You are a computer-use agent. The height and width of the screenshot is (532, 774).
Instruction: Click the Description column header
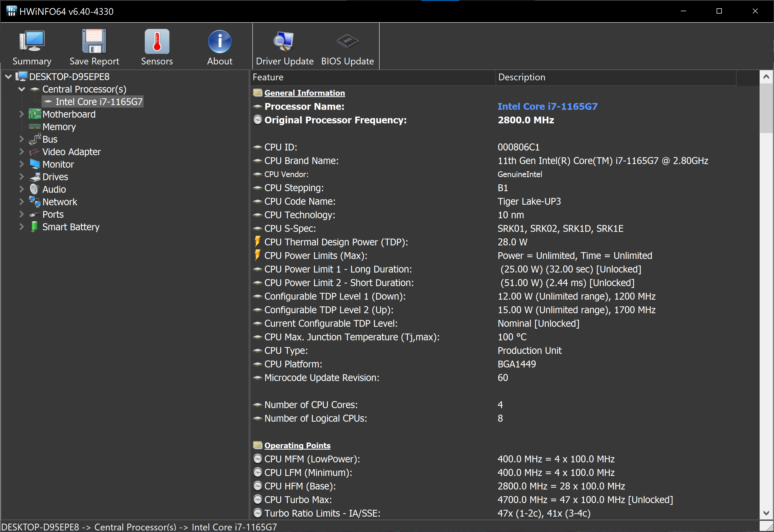(616, 77)
